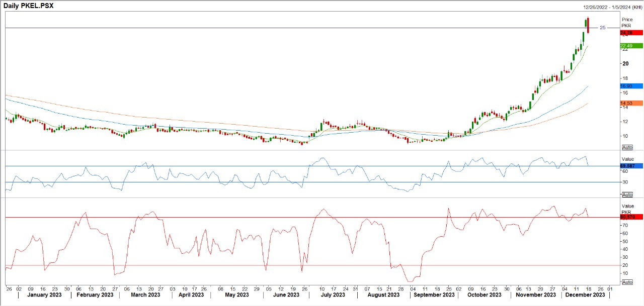Image resolution: width=644 pixels, height=306 pixels.
Task: Click the Price PKR axis heading
Action: point(627,22)
